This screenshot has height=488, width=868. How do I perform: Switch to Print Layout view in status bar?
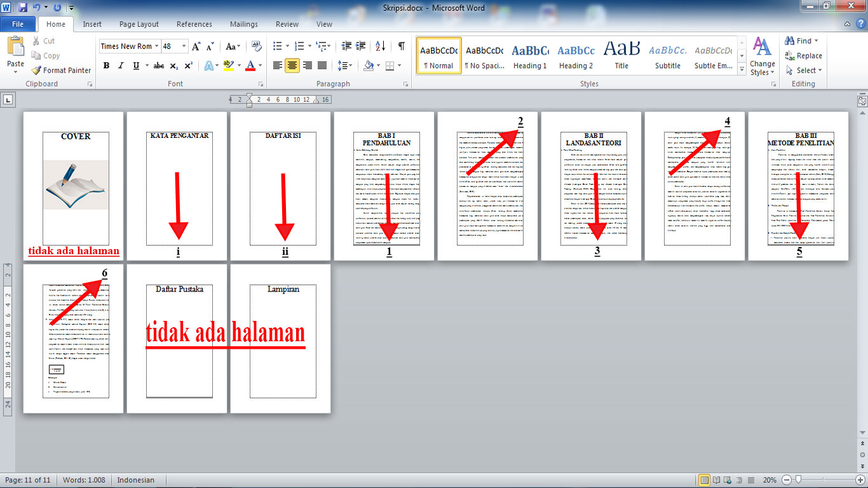pyautogui.click(x=704, y=480)
